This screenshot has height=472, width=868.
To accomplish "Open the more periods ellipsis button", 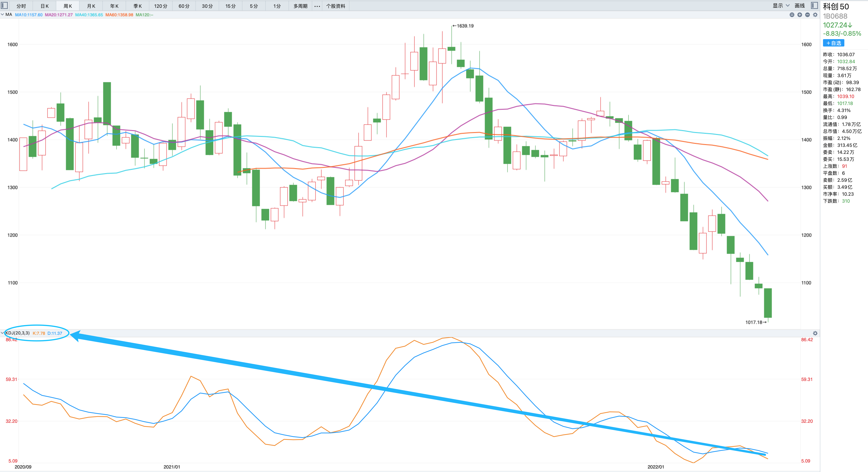I will point(317,6).
